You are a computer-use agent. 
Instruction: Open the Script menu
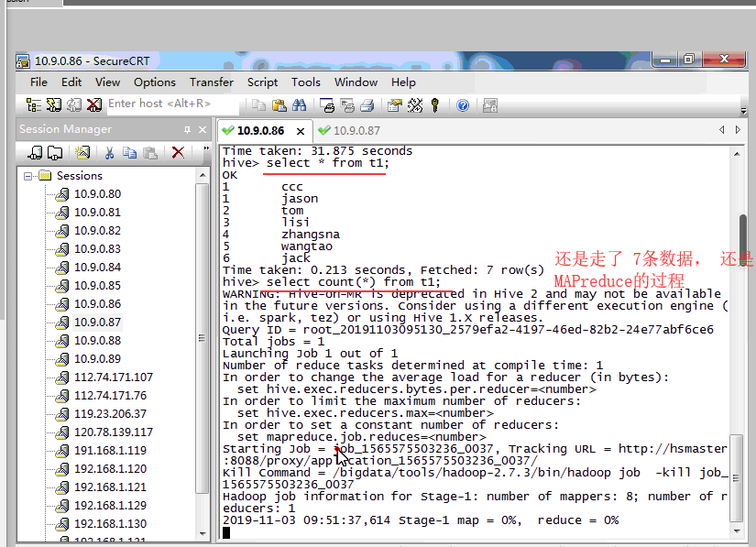[262, 82]
